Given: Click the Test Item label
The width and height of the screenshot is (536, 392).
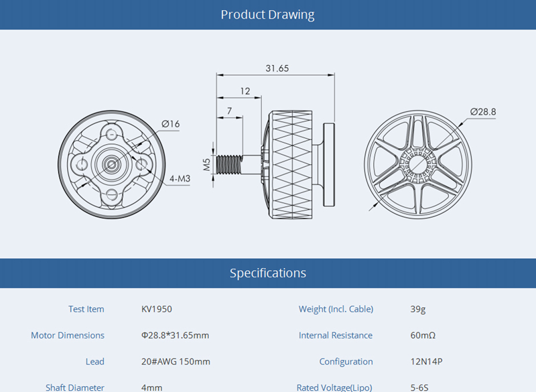Looking at the screenshot, I should [86, 309].
